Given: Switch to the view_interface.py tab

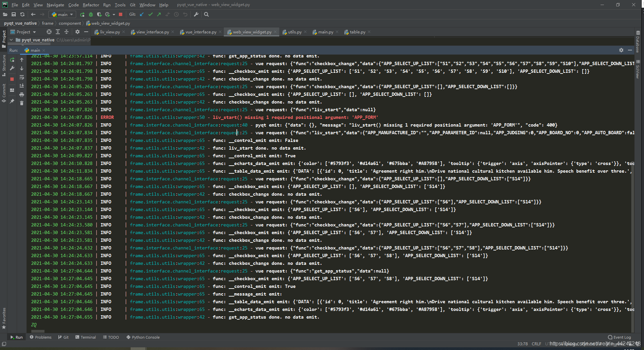Looking at the screenshot, I should point(152,32).
